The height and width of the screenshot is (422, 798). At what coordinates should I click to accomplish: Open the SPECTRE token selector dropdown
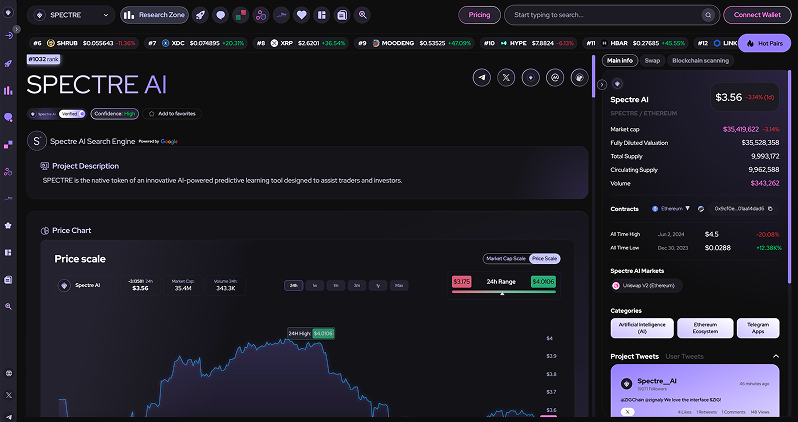(x=71, y=15)
